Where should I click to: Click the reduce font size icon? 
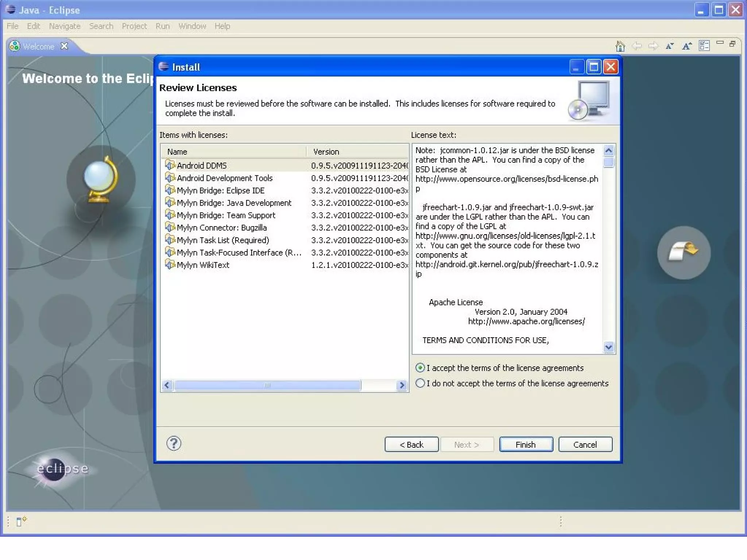click(670, 46)
